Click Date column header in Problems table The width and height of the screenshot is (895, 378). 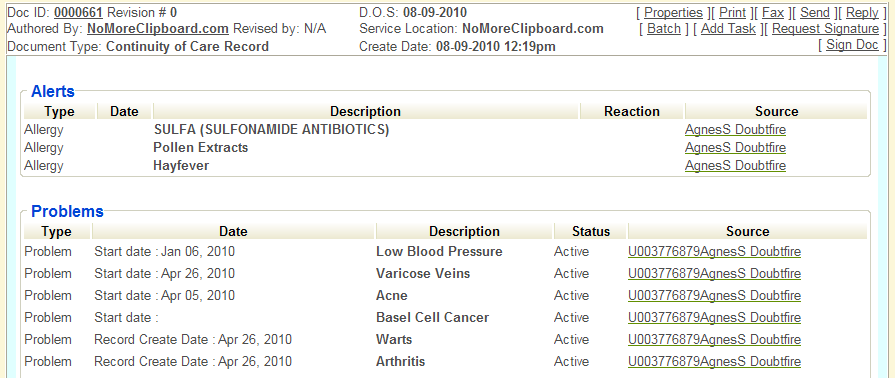click(233, 231)
